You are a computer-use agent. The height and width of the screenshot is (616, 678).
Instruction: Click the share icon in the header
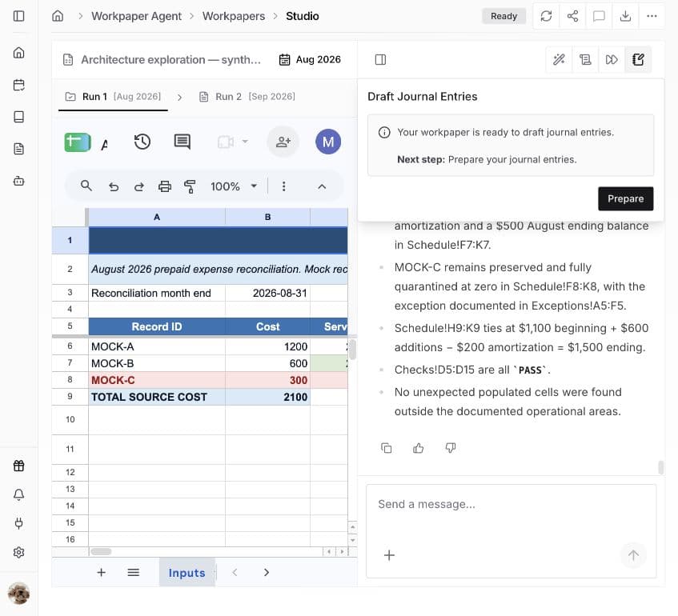coord(572,16)
